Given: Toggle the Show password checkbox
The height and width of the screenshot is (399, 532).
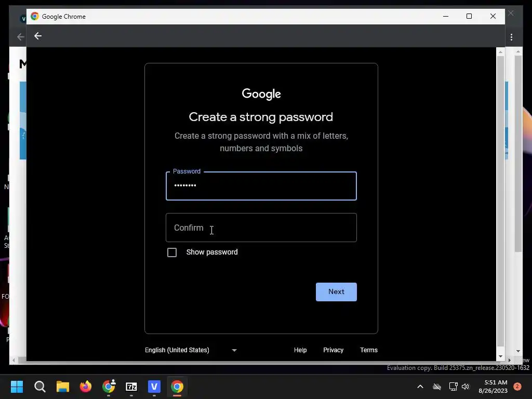Looking at the screenshot, I should pyautogui.click(x=172, y=252).
